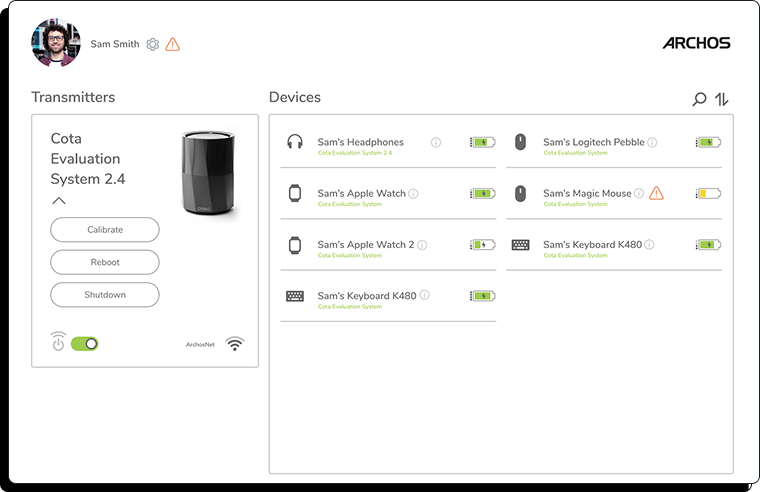The width and height of the screenshot is (760, 492).
Task: Click the sort devices arrows icon
Action: point(722,99)
